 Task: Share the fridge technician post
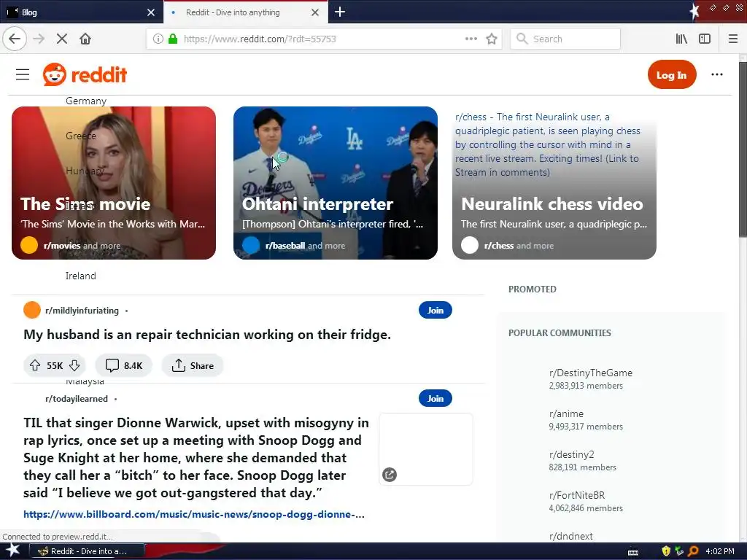pos(193,365)
